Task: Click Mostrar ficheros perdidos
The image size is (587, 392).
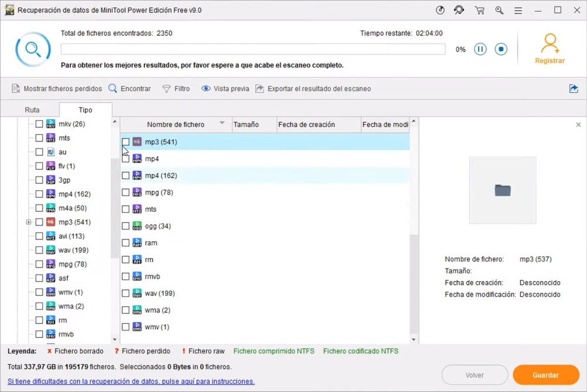Action: pos(57,89)
